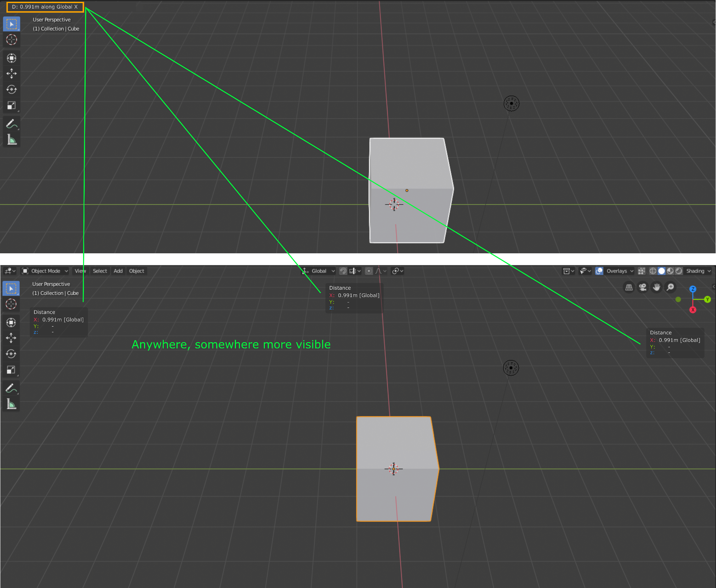Viewport: 716px width, 588px height.
Task: Open the Object menu
Action: (x=137, y=271)
